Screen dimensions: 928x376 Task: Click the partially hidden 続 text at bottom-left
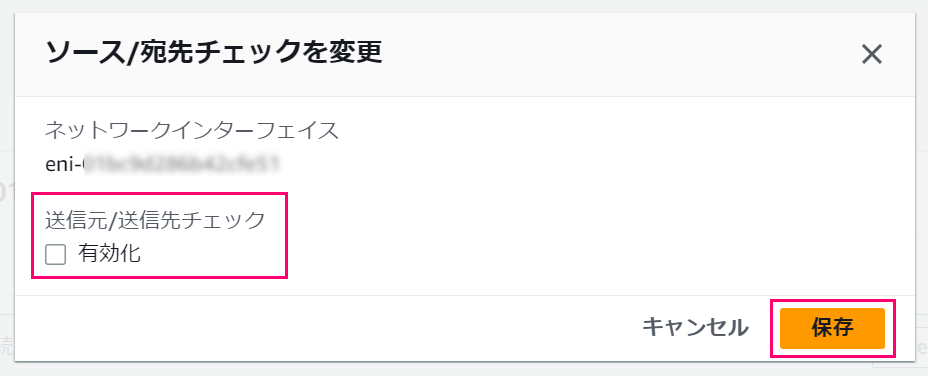7,345
